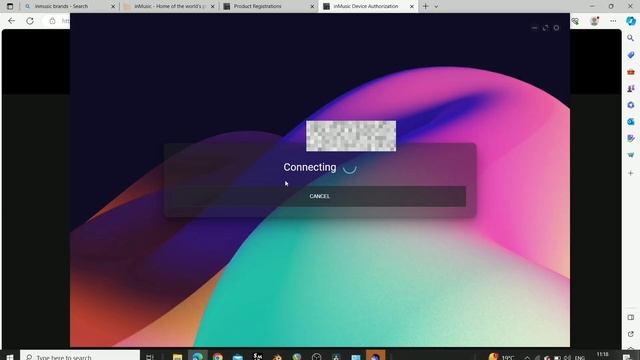Screen dimensions: 640x360
Task: Close the Product Registrations tab
Action: pos(312,7)
